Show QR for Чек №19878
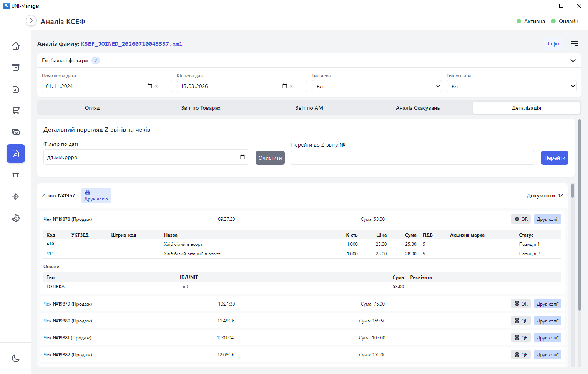The width and height of the screenshot is (588, 374). point(521,219)
